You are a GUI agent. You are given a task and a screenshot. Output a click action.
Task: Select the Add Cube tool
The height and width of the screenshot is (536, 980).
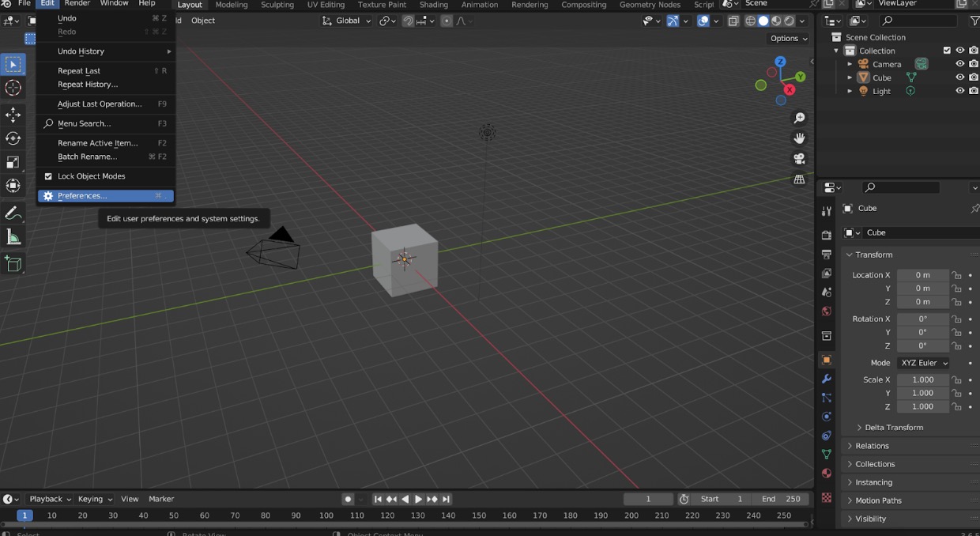pos(13,264)
